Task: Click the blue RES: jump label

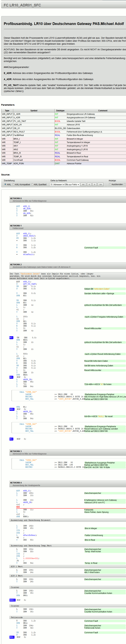Action: [x=12, y=409]
